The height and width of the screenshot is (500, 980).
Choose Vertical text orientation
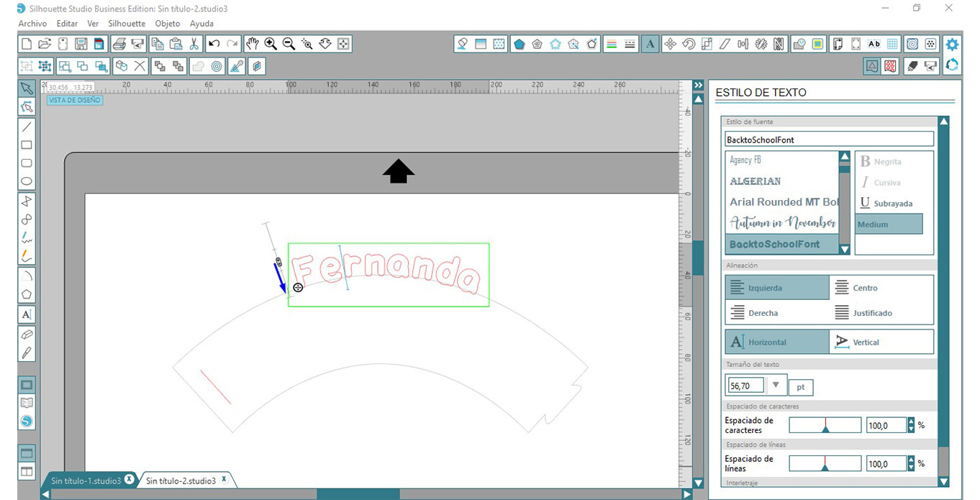point(881,342)
